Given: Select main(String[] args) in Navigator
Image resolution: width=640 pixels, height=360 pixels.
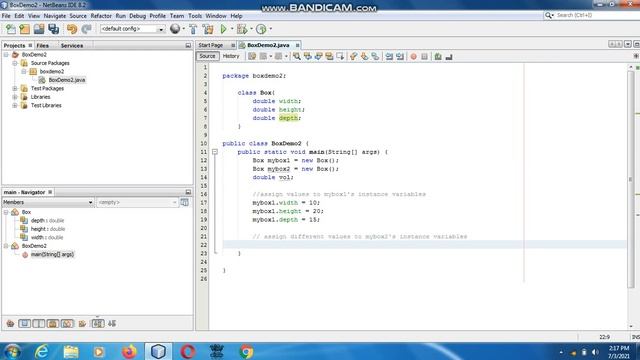Looking at the screenshot, I should [x=52, y=254].
